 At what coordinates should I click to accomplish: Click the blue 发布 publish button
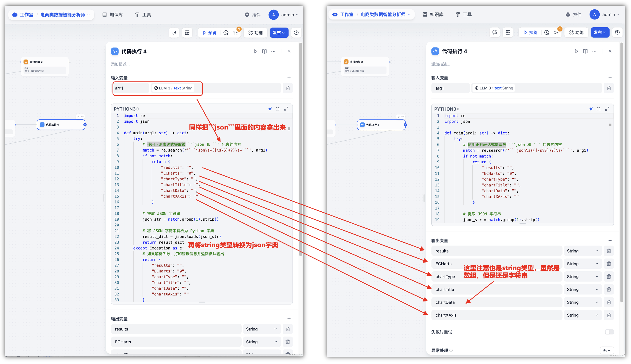[279, 33]
